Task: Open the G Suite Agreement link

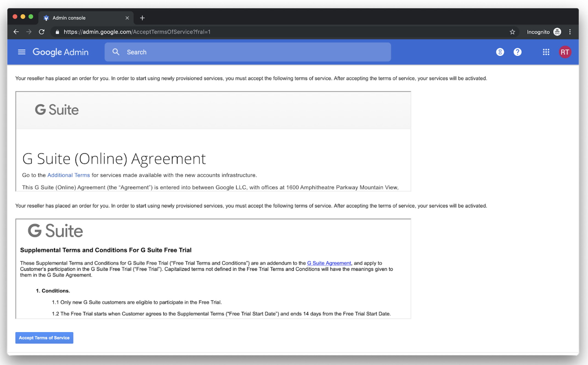Action: point(329,263)
